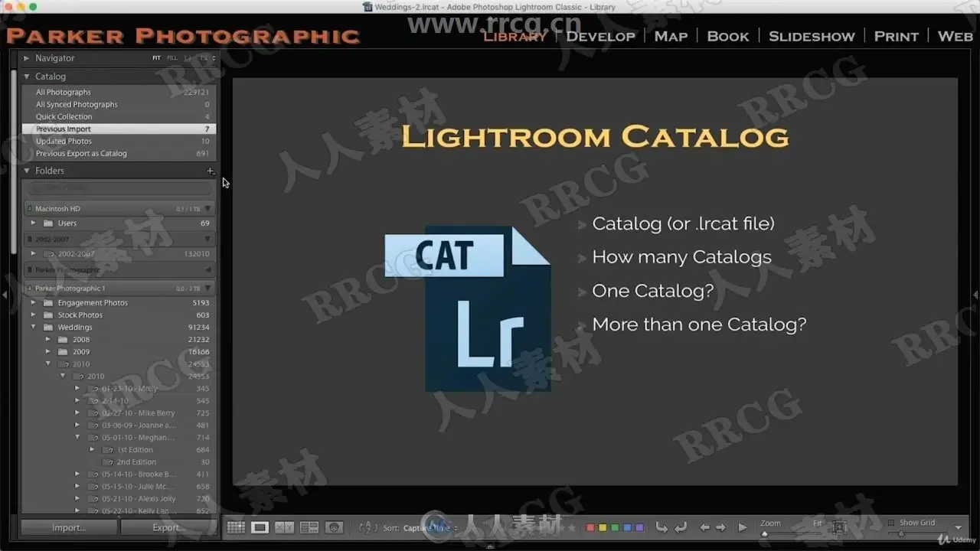
Task: Switch to Grid view
Action: click(x=236, y=527)
